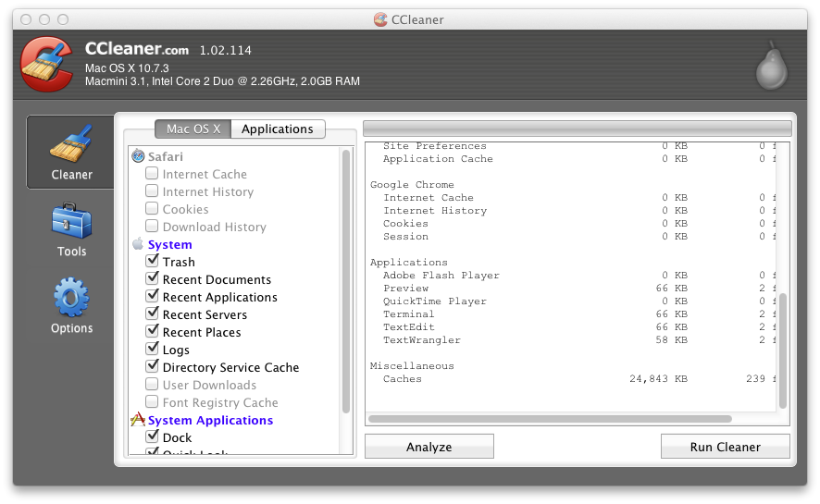
Task: Click the Google Chrome results heading
Action: coord(412,184)
